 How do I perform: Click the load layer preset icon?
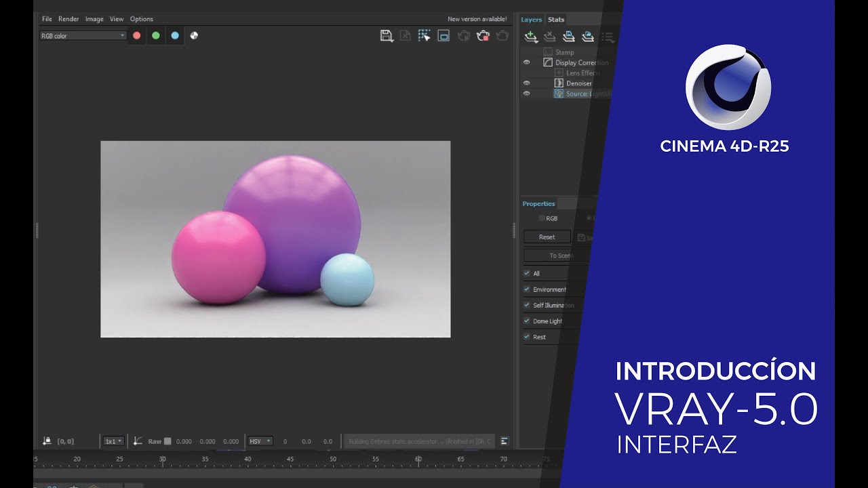(x=588, y=37)
